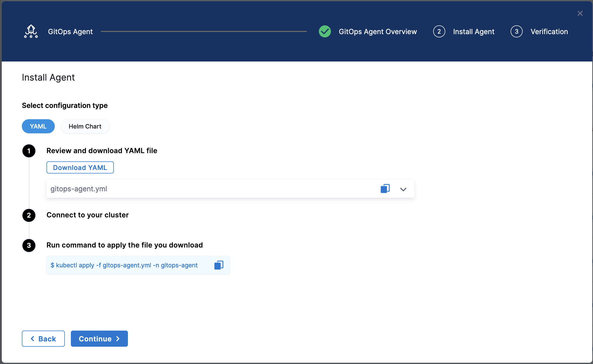Expand the gitops-agent.yml file preview
593x364 pixels.
(x=403, y=189)
